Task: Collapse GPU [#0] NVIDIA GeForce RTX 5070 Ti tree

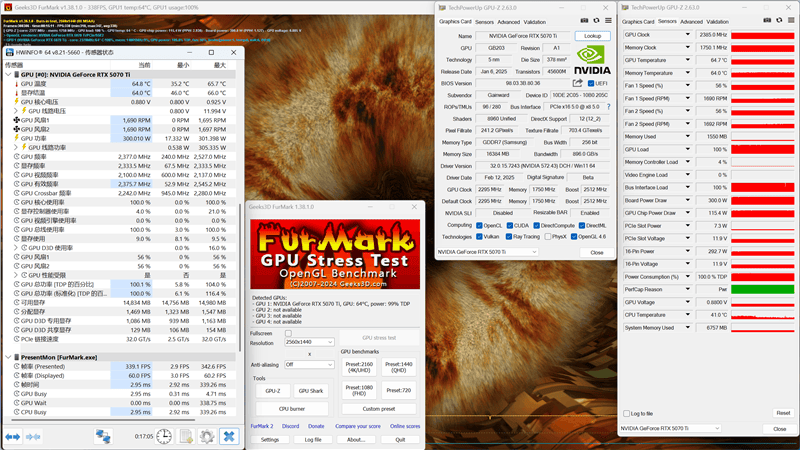Action: pos(8,74)
